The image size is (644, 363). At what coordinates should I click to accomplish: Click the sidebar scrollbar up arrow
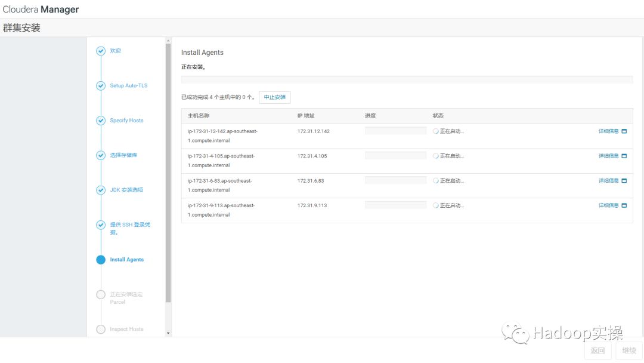[x=168, y=41]
